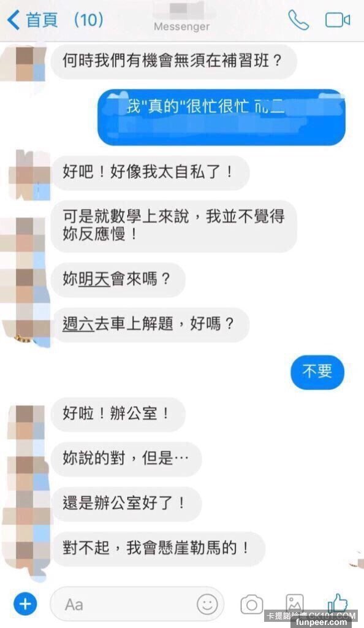This screenshot has height=628, width=364.
Task: Select the blue 不要 reply bubble
Action: tap(317, 372)
